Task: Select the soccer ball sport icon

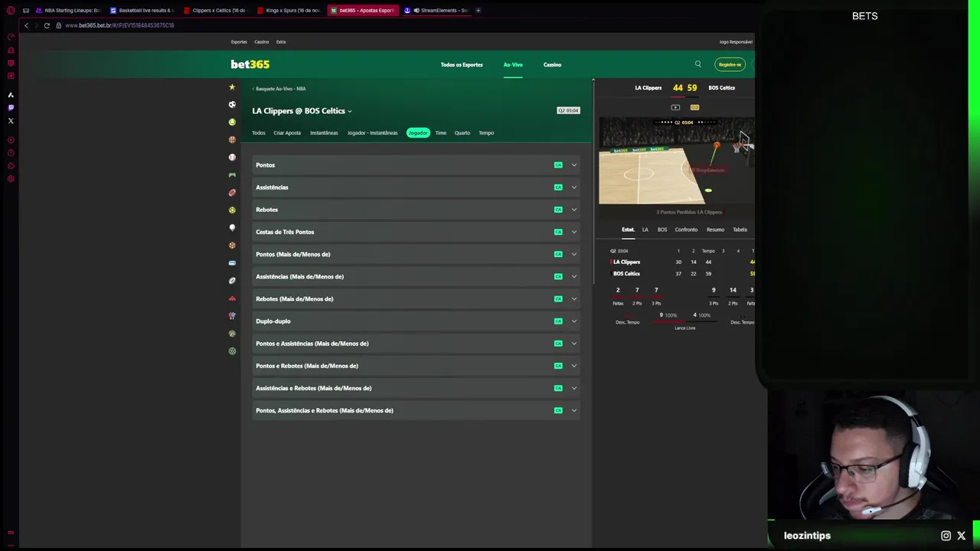Action: coord(232,105)
